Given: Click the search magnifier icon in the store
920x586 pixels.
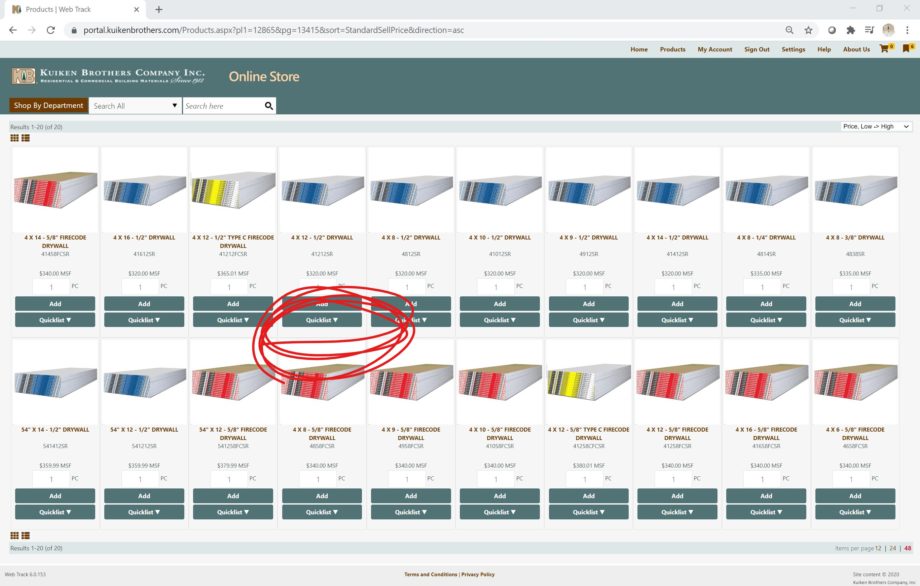Looking at the screenshot, I should click(269, 106).
